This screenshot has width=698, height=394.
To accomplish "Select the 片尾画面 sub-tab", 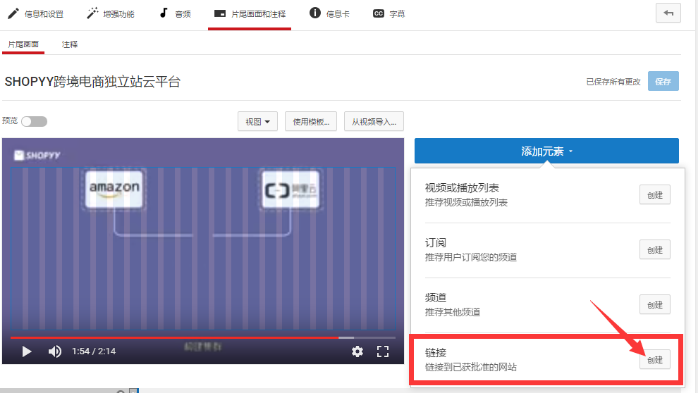I will pyautogui.click(x=23, y=45).
